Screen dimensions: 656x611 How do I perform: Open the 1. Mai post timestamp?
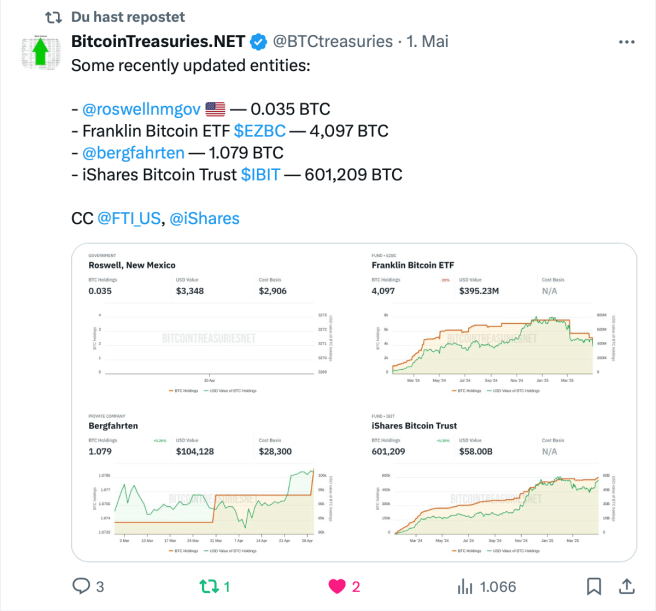click(x=428, y=42)
